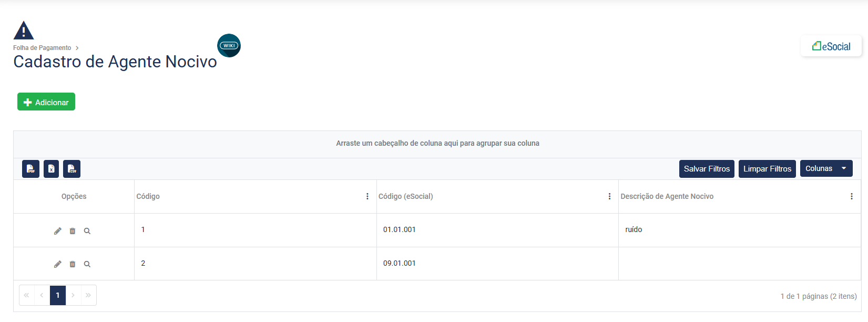Viewport: 868px width, 322px height.
Task: Click the Adicionar button
Action: (46, 102)
